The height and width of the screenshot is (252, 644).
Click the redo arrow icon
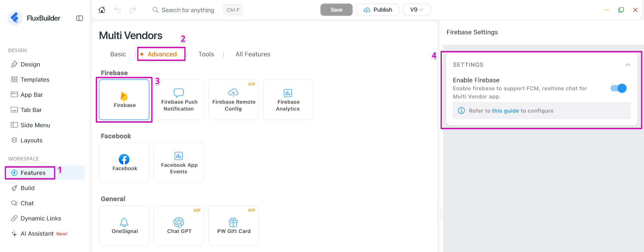point(133,10)
